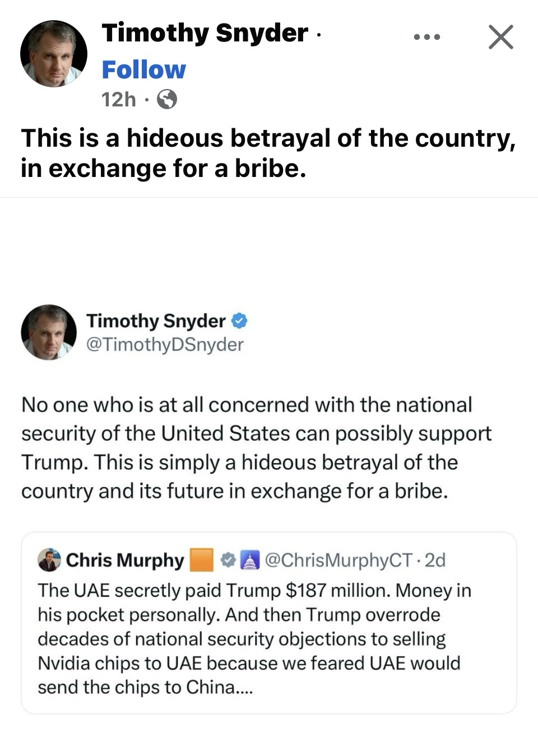538x756 pixels.
Task: Select the @TimothyDSnyder handle
Action: 165,344
